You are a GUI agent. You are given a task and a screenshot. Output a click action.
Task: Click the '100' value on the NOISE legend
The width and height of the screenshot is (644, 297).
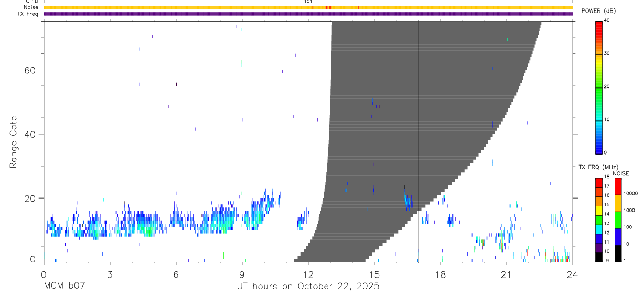tap(627, 227)
